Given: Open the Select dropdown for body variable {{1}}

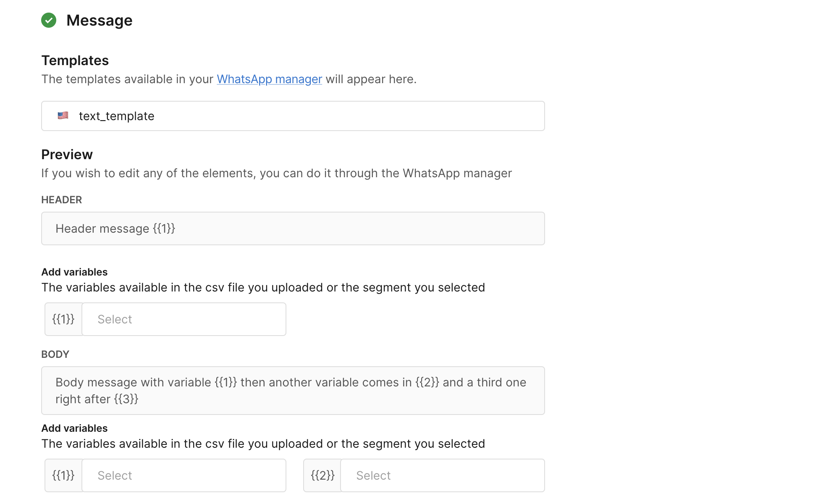Looking at the screenshot, I should (184, 475).
